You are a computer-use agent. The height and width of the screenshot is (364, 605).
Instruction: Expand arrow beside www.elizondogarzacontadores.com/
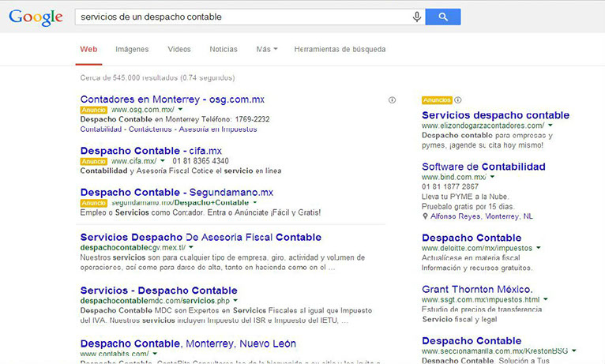[x=551, y=126]
